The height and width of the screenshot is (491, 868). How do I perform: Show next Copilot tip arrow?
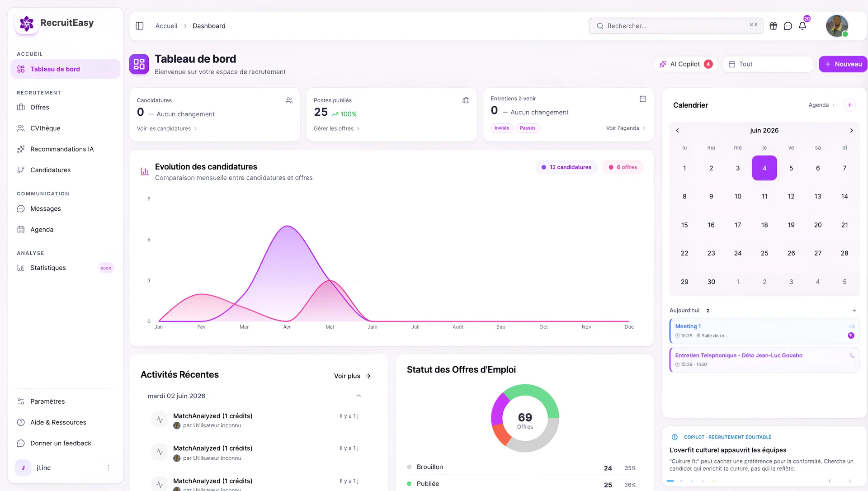pos(849,481)
